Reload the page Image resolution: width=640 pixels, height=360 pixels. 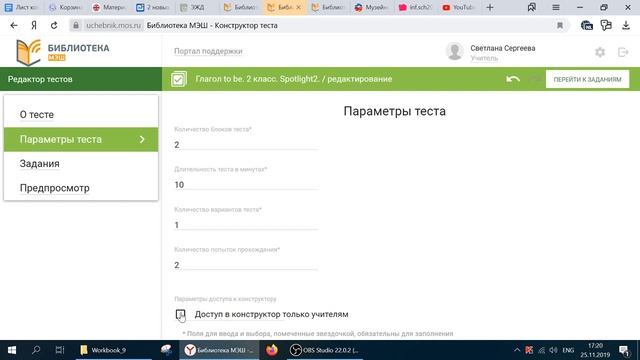[54, 25]
